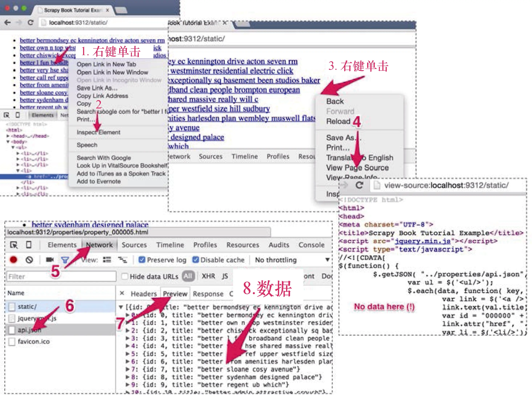This screenshot has height=399, width=532.
Task: Expand item 8 in the JSON preview
Action: 128,377
